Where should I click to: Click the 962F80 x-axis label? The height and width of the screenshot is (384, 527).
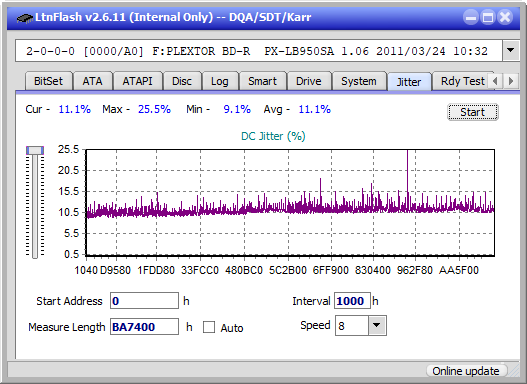coord(415,270)
